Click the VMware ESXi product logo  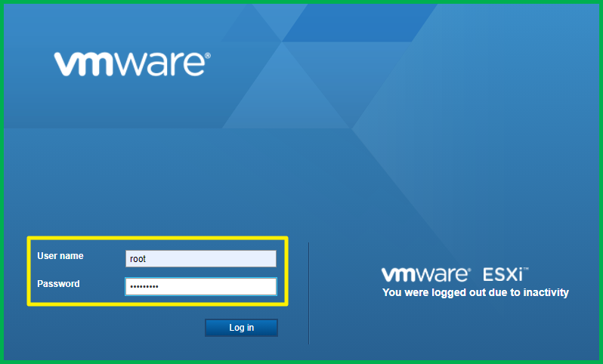[x=455, y=274]
